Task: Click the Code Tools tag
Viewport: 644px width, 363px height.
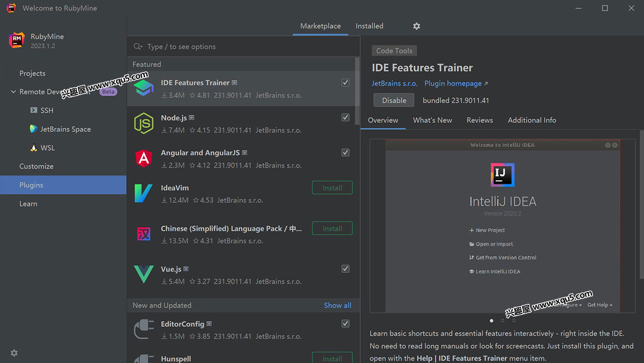Action: point(394,51)
